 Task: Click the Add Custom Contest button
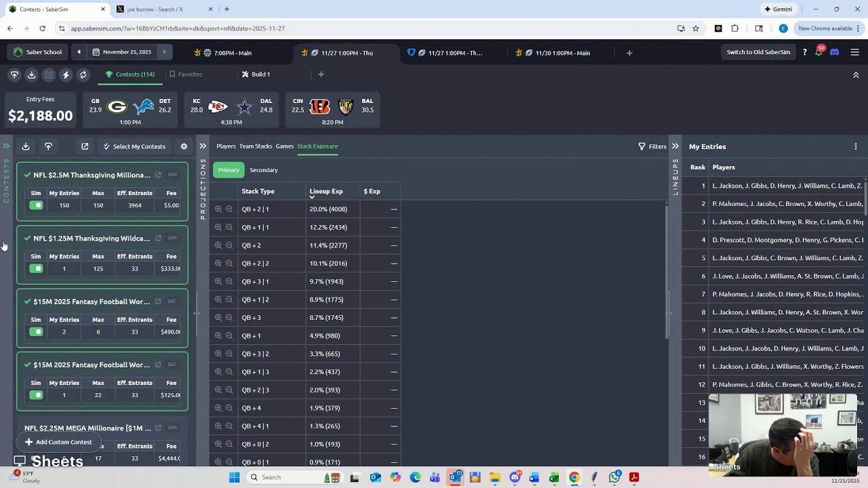click(x=58, y=442)
